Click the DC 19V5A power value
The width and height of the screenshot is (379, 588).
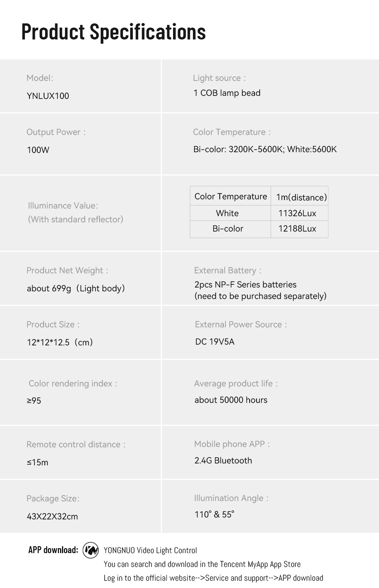click(215, 342)
